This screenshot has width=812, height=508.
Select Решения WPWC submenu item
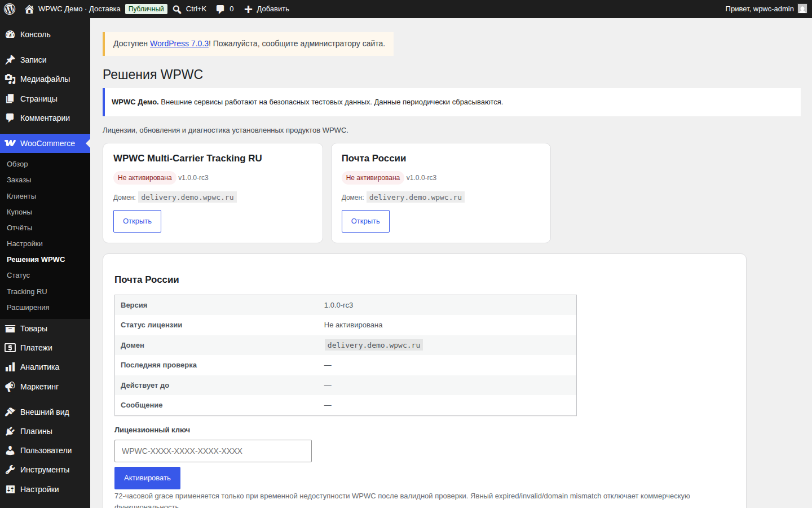pyautogui.click(x=36, y=260)
